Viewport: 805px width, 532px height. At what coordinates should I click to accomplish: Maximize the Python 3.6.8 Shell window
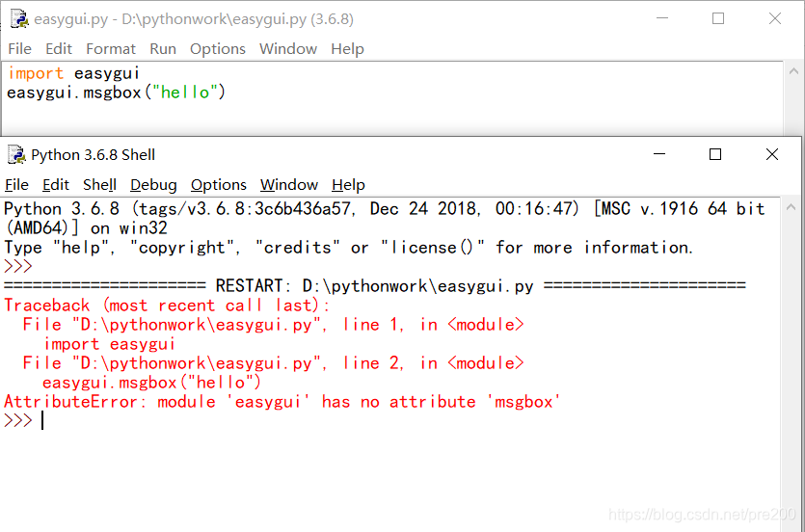click(715, 154)
